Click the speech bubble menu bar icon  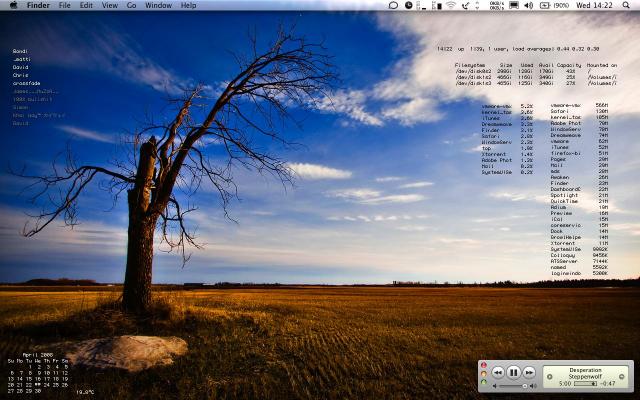393,5
